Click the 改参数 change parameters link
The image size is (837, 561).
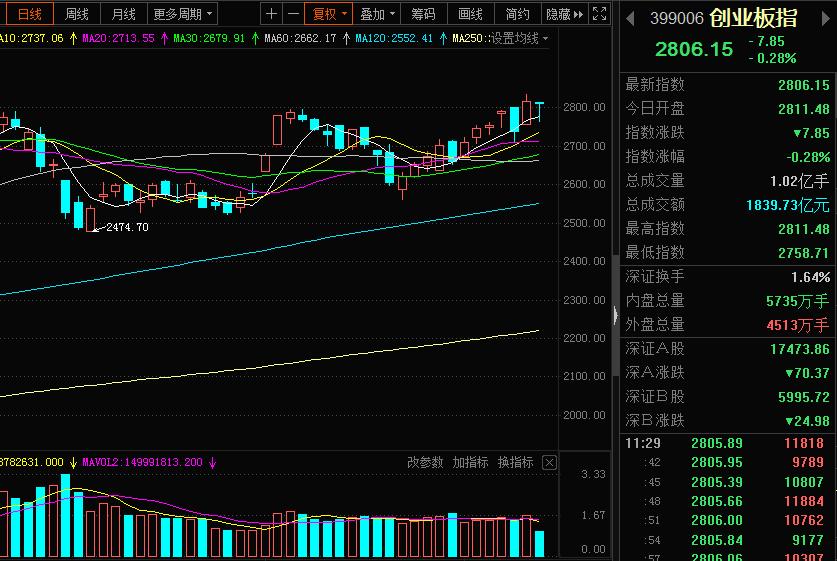[x=425, y=462]
